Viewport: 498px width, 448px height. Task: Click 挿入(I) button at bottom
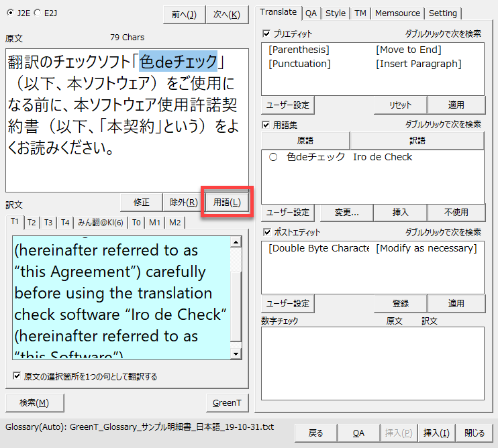436,433
